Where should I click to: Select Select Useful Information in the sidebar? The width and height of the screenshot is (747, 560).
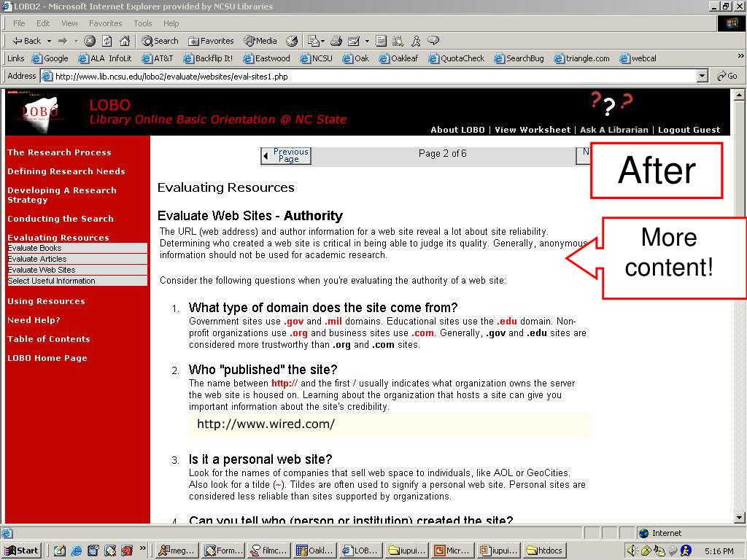click(x=77, y=281)
